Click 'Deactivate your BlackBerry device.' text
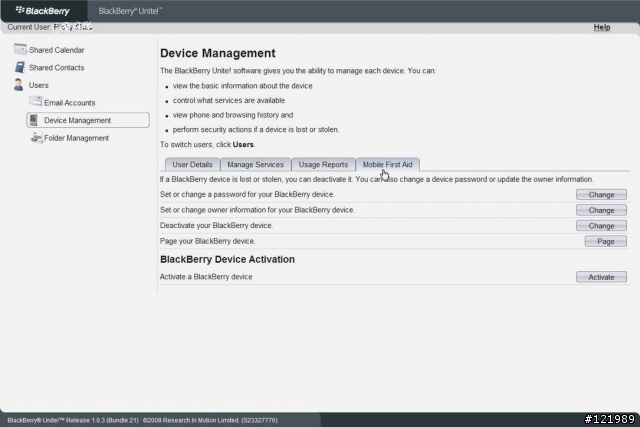This screenshot has height=427, width=640. coord(216,225)
